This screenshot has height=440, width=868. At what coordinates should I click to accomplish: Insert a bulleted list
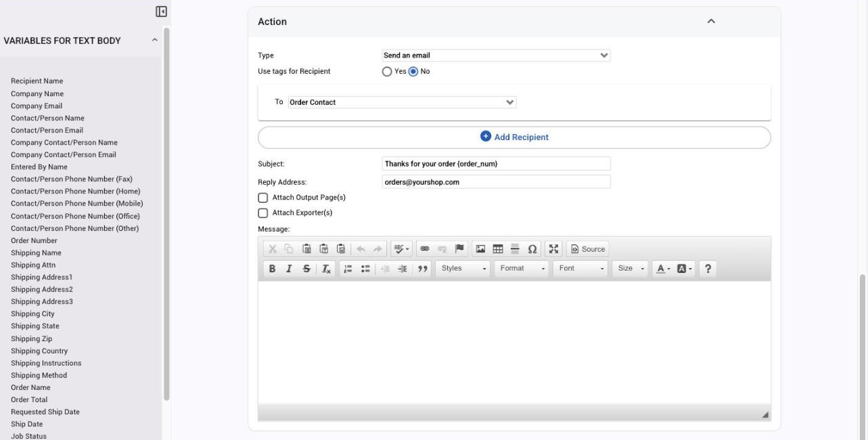tap(365, 269)
